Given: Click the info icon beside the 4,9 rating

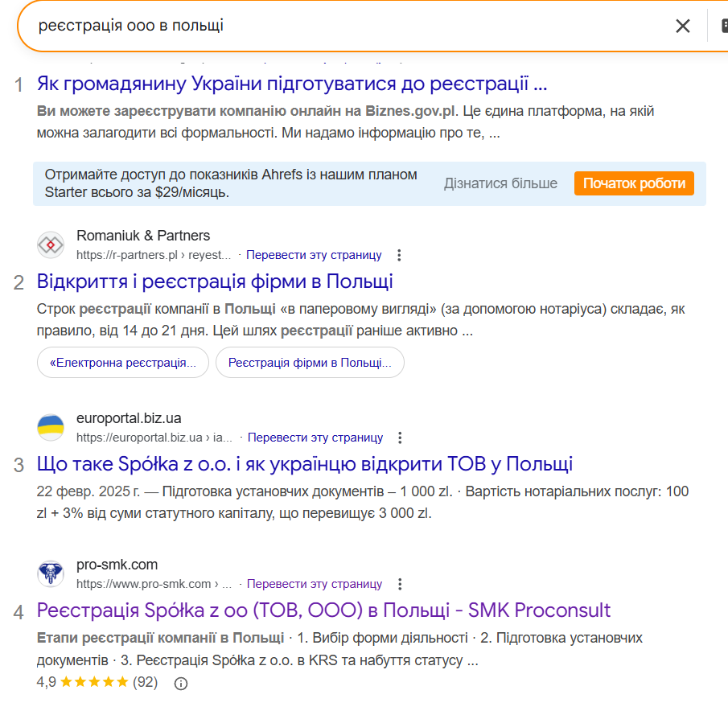Looking at the screenshot, I should (181, 683).
